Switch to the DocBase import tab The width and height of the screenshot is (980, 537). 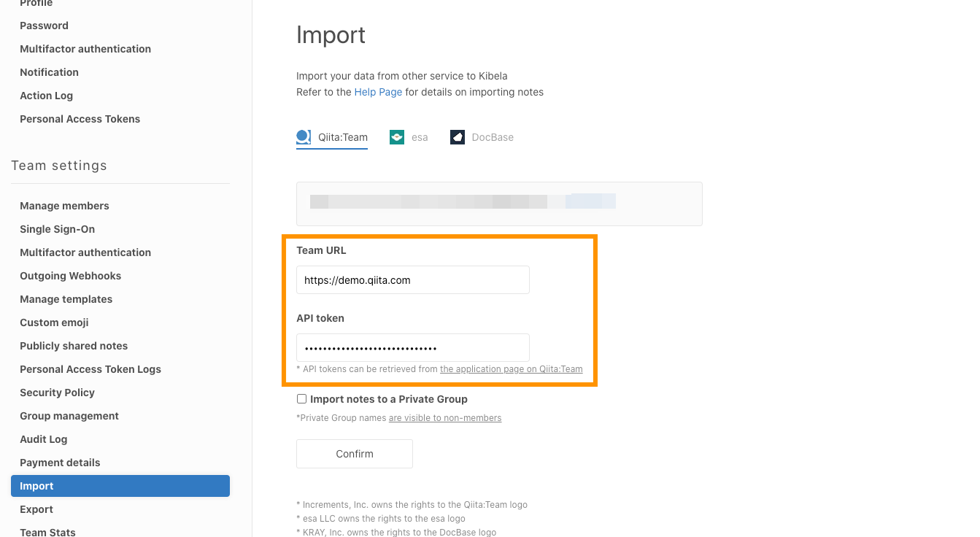pyautogui.click(x=492, y=137)
